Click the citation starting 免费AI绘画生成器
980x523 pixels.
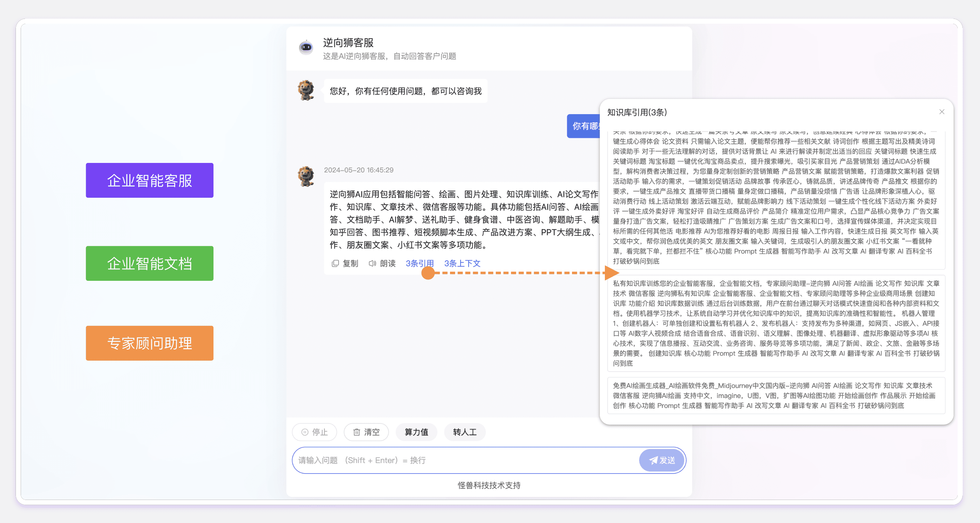coord(776,396)
